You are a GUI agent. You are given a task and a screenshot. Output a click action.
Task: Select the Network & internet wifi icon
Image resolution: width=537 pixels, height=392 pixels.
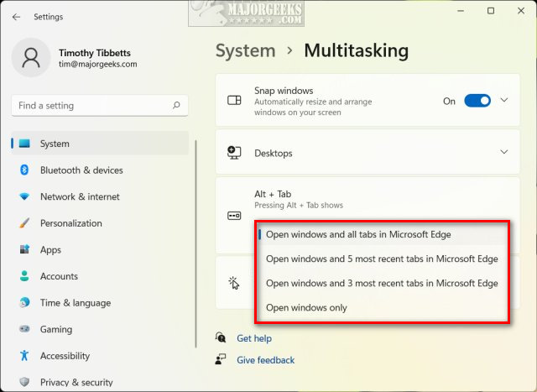[24, 196]
